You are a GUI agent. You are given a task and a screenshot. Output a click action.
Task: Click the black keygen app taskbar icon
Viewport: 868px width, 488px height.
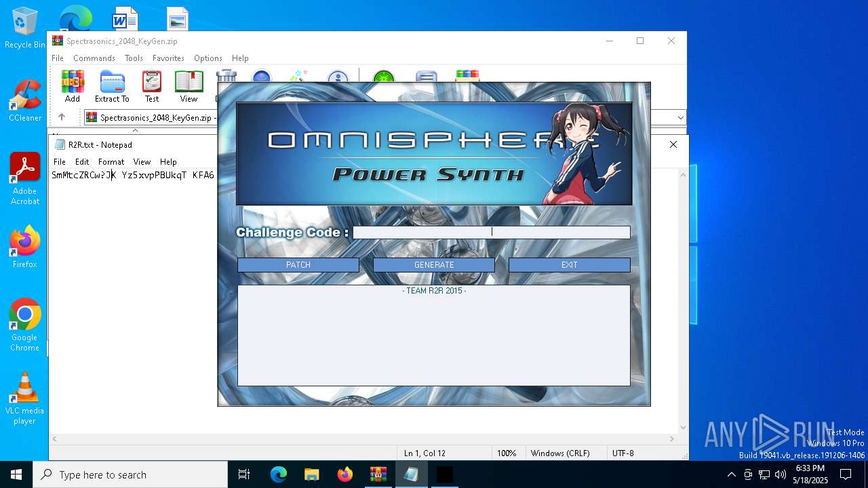point(444,474)
